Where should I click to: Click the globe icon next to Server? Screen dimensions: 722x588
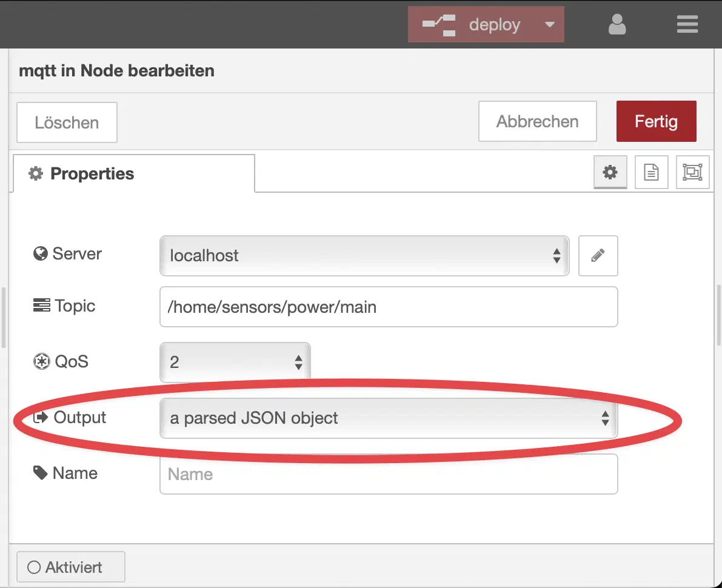pos(39,253)
